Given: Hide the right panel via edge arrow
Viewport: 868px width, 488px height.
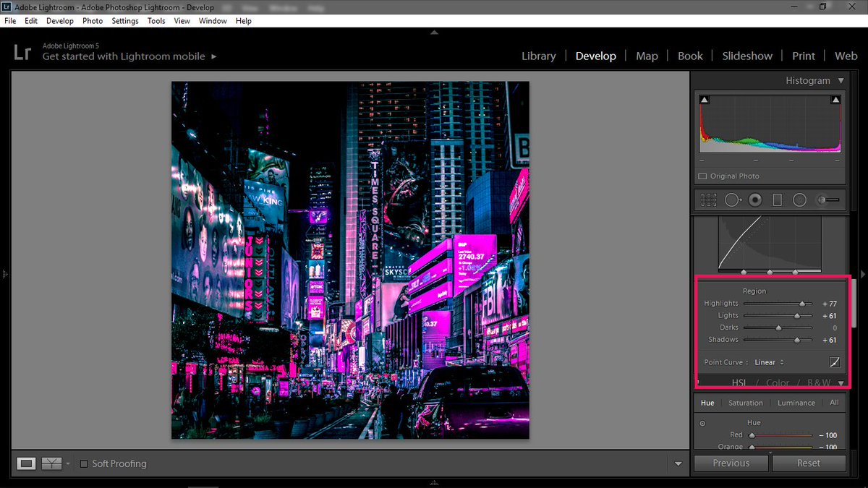Looking at the screenshot, I should click(862, 274).
